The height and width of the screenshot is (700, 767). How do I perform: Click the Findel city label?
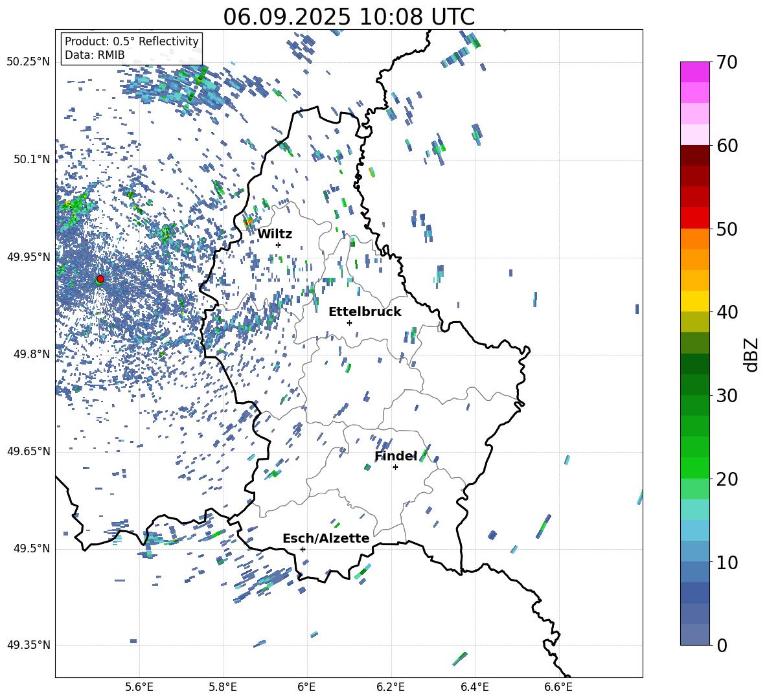(396, 456)
